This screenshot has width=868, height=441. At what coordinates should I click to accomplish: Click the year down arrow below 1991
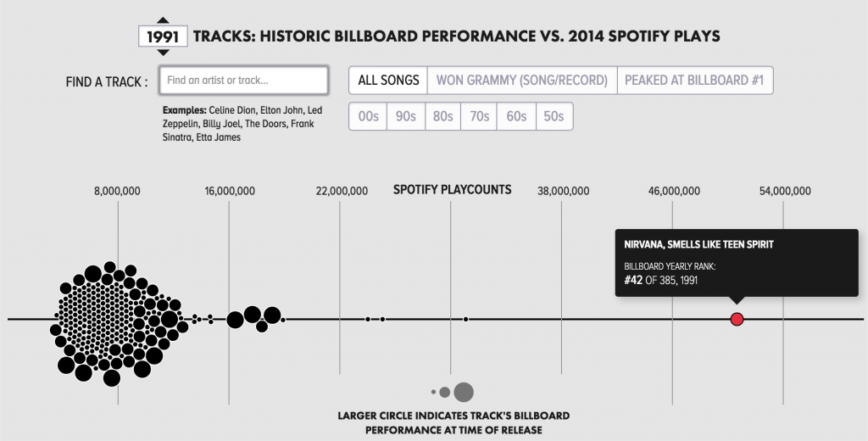pyautogui.click(x=164, y=53)
